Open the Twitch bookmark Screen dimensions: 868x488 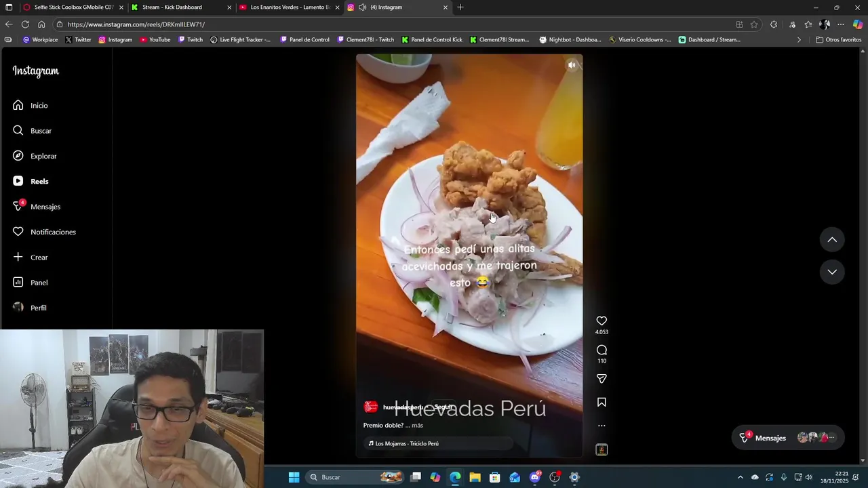point(190,40)
